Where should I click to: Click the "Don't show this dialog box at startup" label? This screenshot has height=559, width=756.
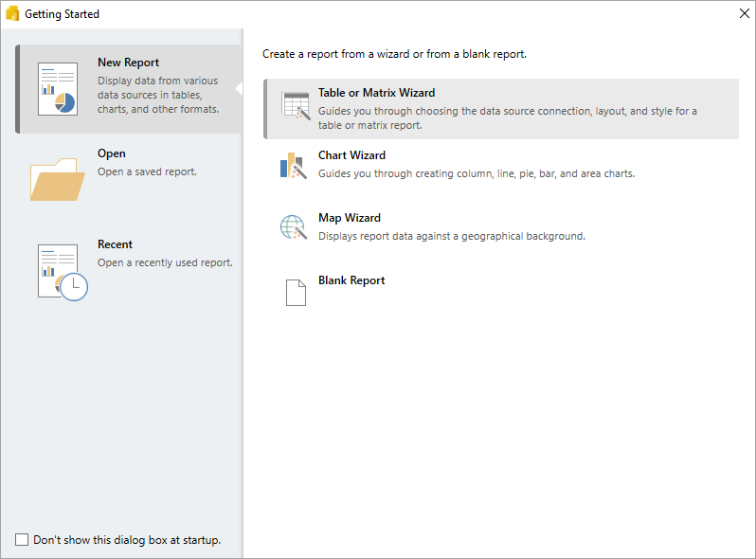click(127, 540)
